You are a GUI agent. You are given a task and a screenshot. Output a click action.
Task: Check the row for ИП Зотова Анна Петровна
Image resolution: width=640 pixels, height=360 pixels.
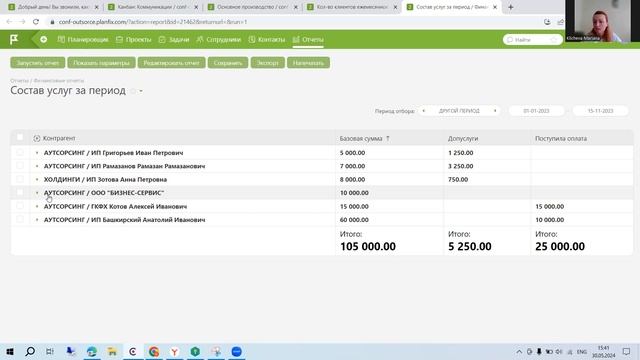(x=20, y=179)
